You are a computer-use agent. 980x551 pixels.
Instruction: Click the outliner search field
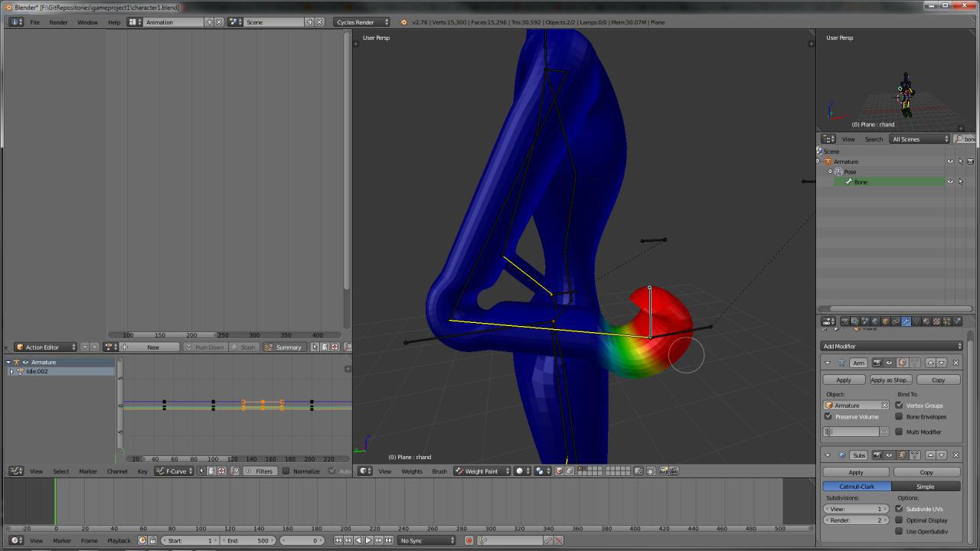tap(965, 139)
